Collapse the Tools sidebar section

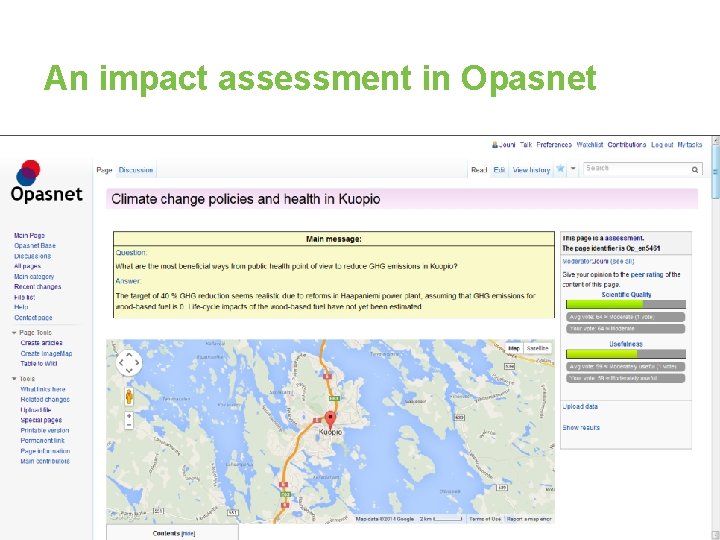tap(14, 379)
